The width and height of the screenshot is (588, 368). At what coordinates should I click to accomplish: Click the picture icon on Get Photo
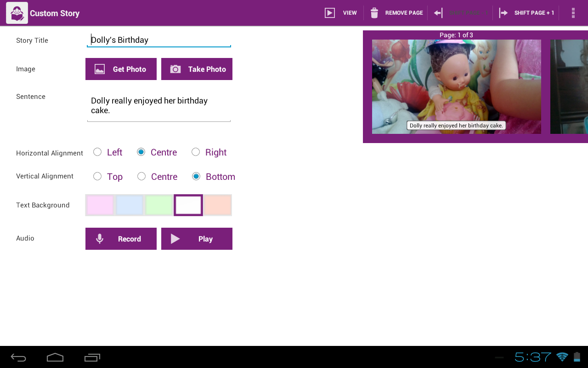pyautogui.click(x=100, y=69)
